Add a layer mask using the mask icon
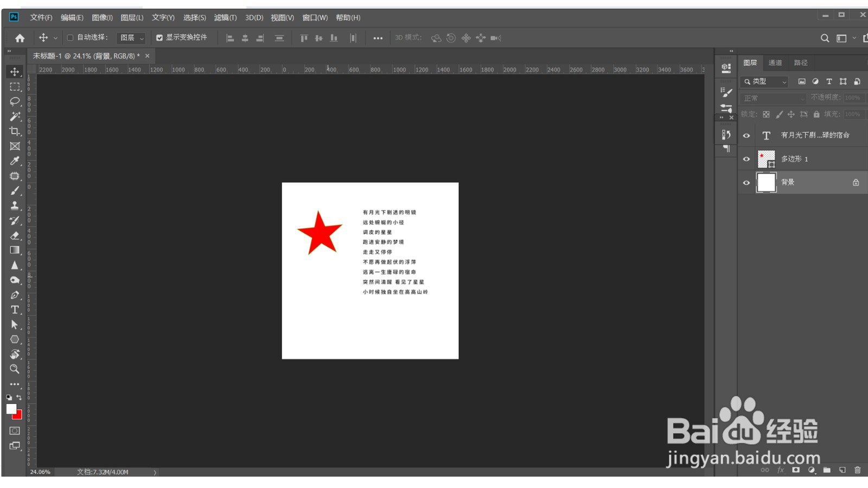The image size is (868, 488). pyautogui.click(x=796, y=470)
